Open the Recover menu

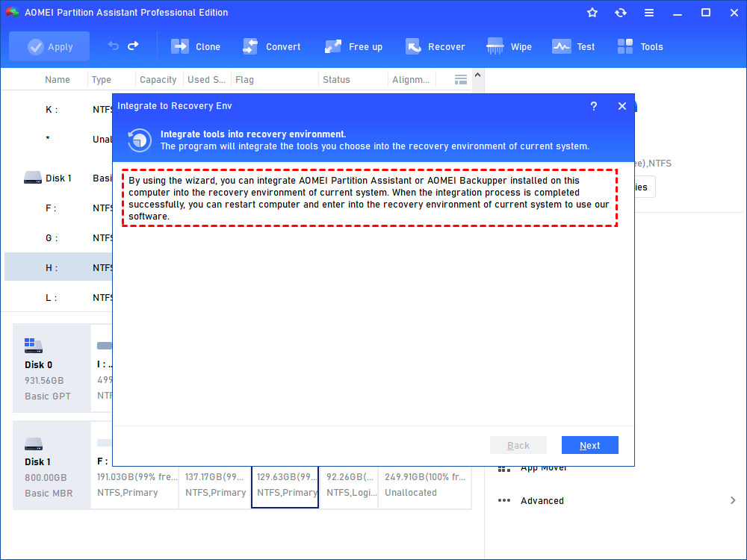coord(435,46)
